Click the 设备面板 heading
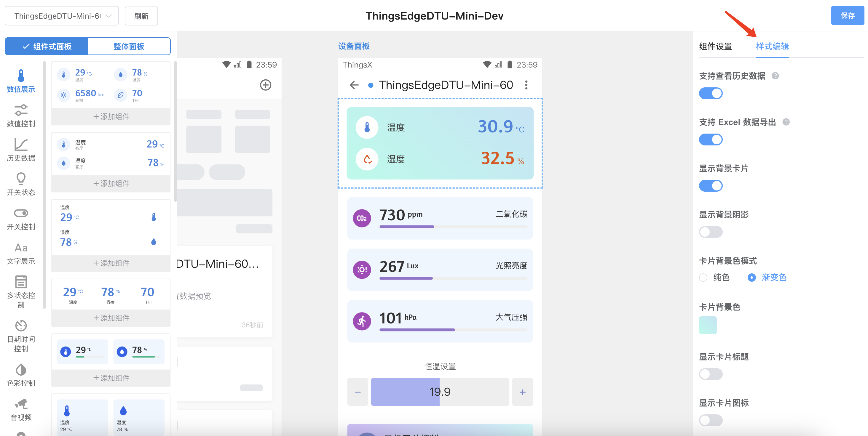The image size is (868, 436). (354, 46)
